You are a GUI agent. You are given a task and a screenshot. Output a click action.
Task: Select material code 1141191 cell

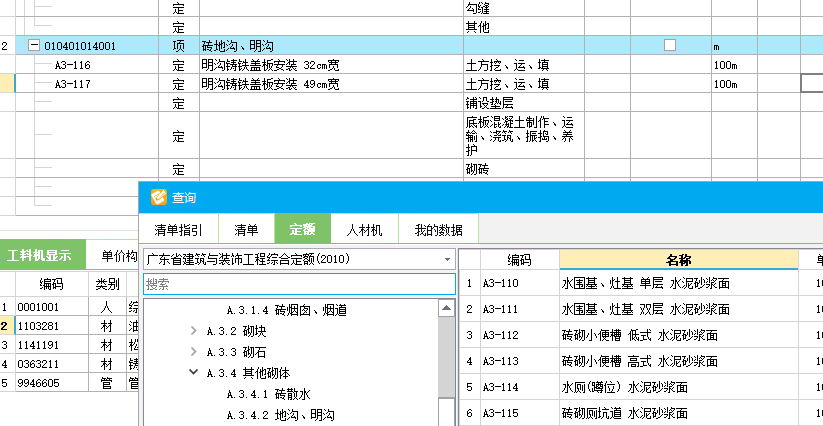tap(52, 345)
